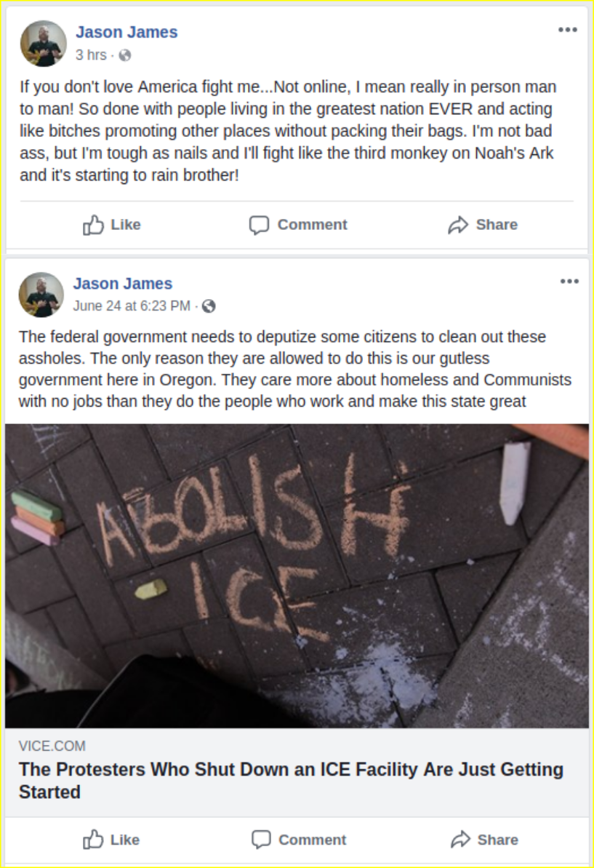Open the 3 hrs timestamp link
This screenshot has width=594, height=868.
(91, 55)
